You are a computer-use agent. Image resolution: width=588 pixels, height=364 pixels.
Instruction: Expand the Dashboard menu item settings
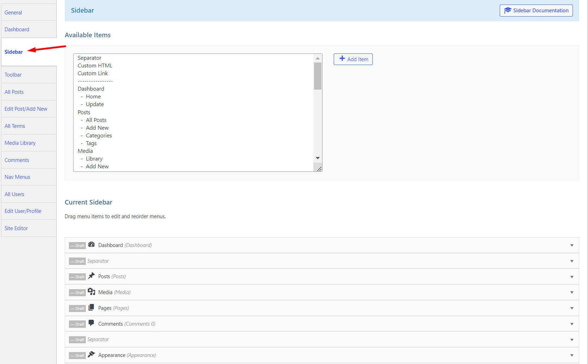(x=571, y=245)
